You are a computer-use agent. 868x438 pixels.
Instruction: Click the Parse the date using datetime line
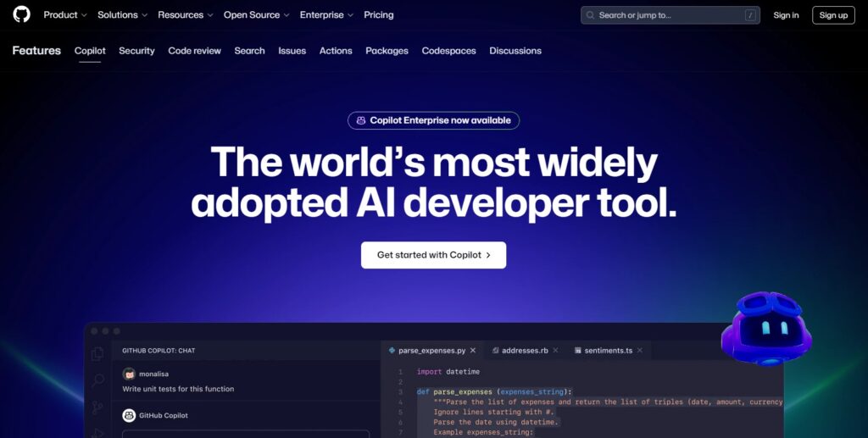[497, 422]
